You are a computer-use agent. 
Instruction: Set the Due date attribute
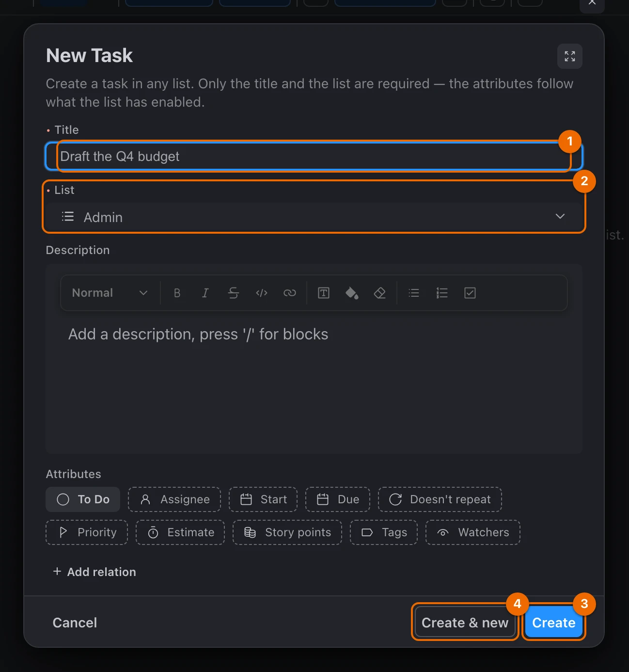338,499
